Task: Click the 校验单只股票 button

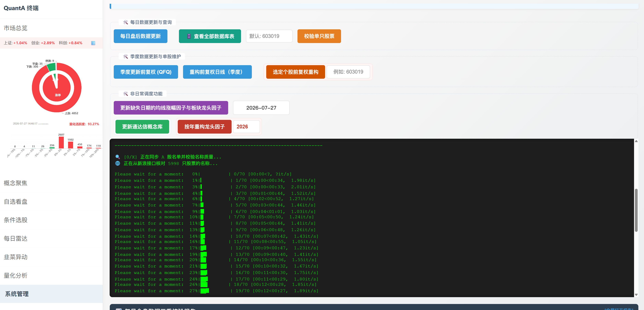Action: pos(319,36)
